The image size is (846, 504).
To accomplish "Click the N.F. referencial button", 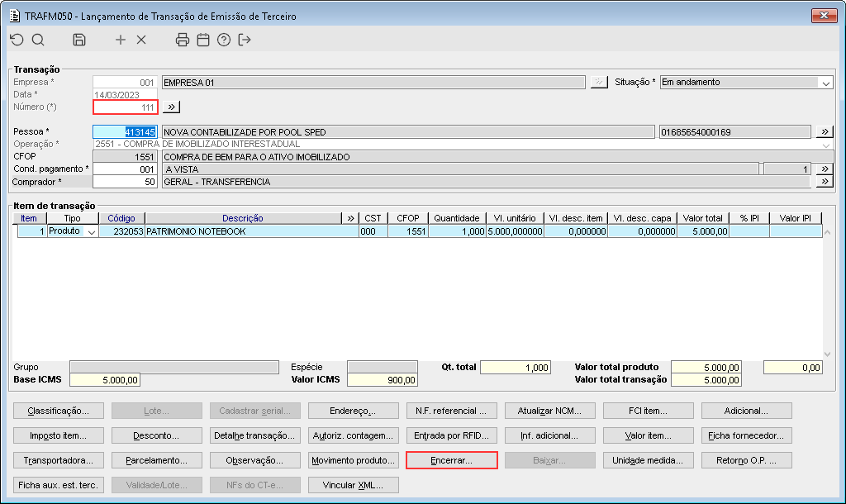I will (x=451, y=411).
